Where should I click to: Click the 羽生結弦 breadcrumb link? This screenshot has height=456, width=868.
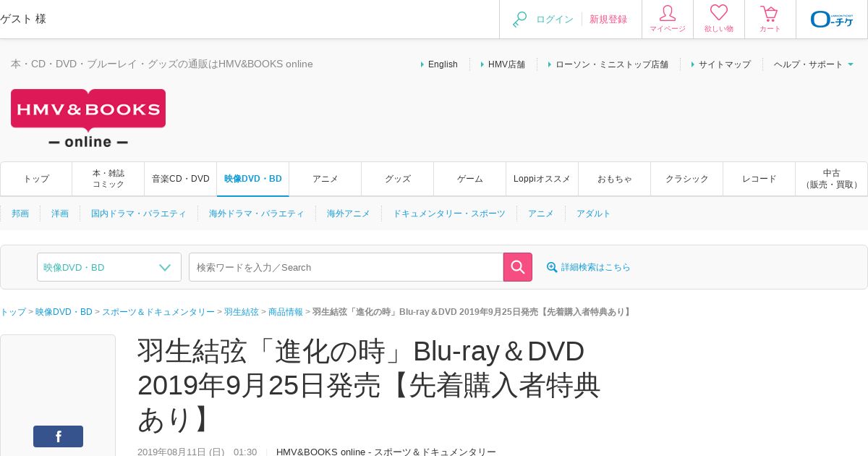pos(242,312)
